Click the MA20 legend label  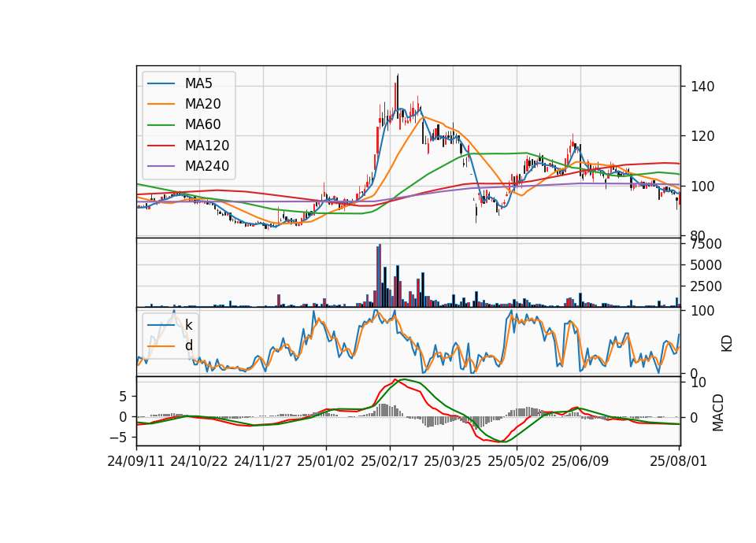click(x=203, y=104)
